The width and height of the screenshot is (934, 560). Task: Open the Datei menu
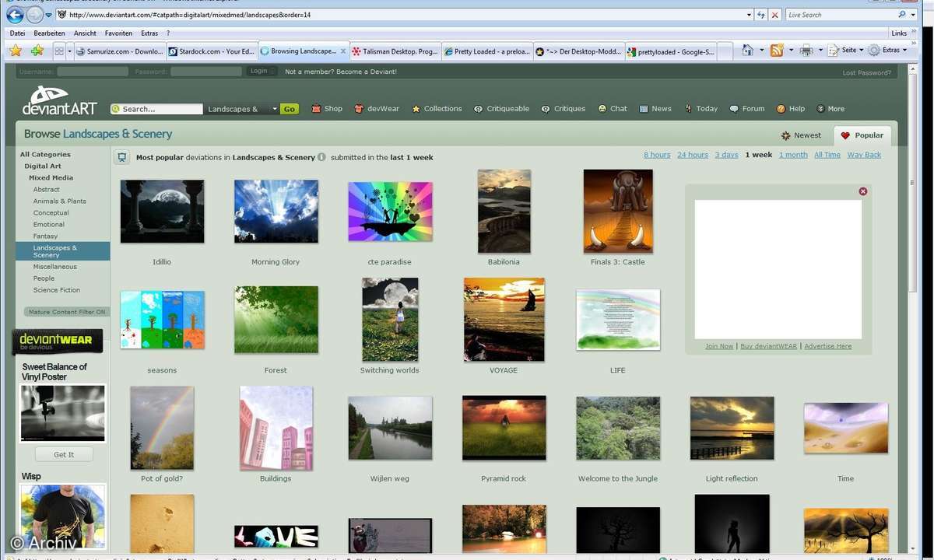click(x=17, y=33)
